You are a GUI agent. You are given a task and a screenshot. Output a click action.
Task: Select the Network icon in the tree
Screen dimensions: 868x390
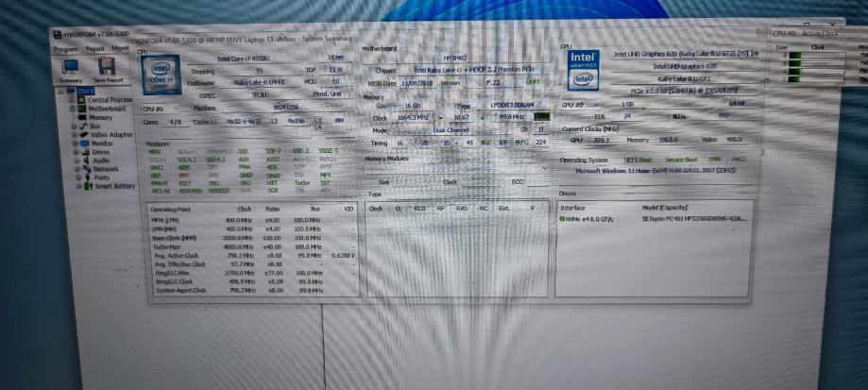click(x=86, y=169)
